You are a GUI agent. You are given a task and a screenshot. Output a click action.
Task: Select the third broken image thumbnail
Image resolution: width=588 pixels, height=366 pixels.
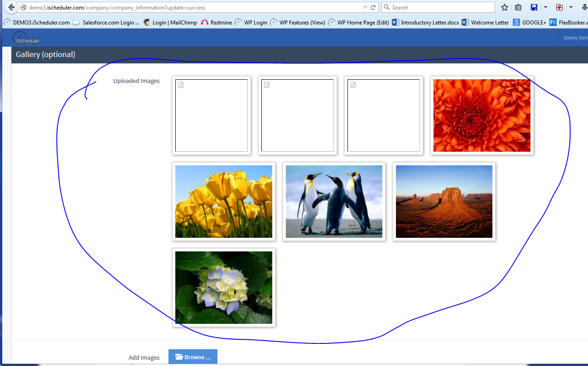point(384,116)
